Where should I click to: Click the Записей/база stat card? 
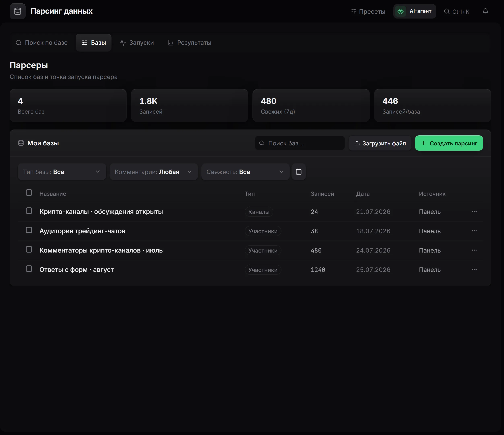[x=433, y=105]
